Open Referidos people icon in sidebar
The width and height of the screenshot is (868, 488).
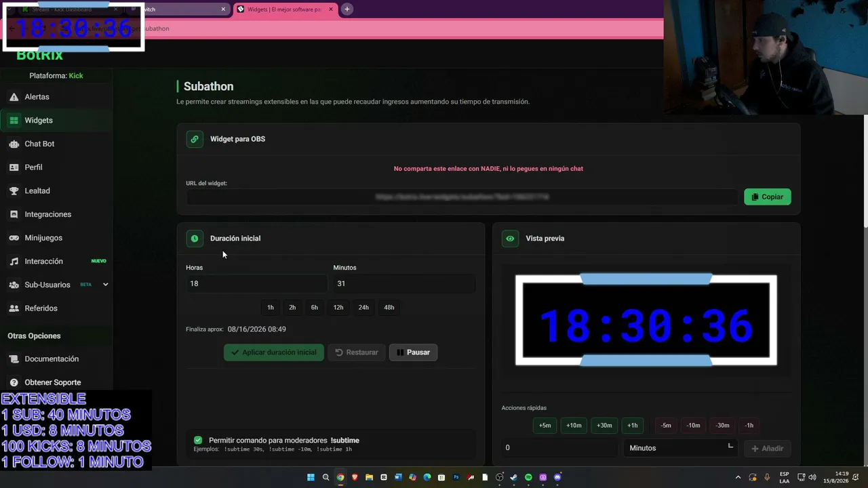tap(14, 308)
